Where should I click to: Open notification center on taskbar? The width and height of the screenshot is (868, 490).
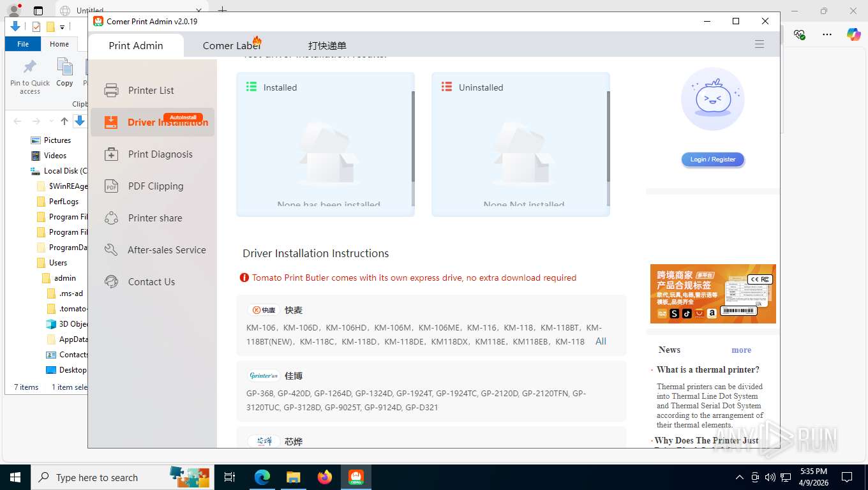tap(847, 477)
